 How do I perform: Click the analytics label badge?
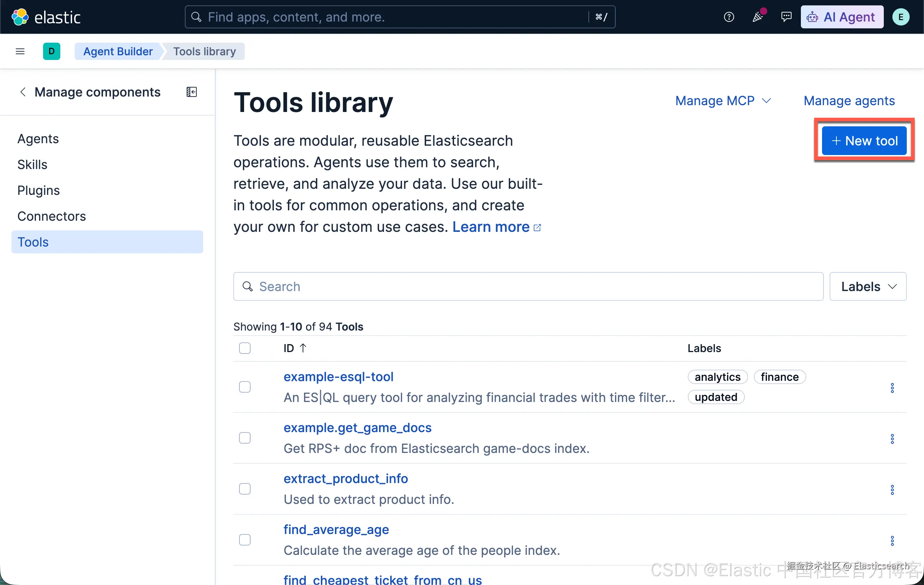(x=718, y=377)
